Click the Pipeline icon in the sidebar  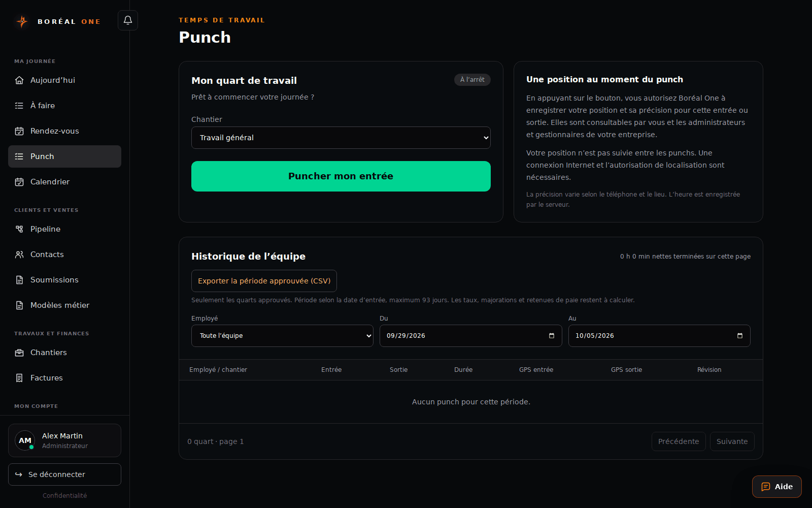click(19, 229)
